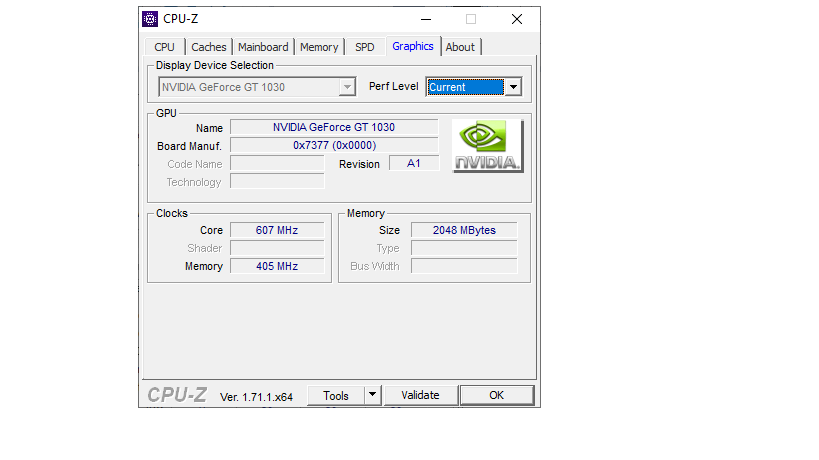
Task: Close the CPU-Z window
Action: (517, 19)
